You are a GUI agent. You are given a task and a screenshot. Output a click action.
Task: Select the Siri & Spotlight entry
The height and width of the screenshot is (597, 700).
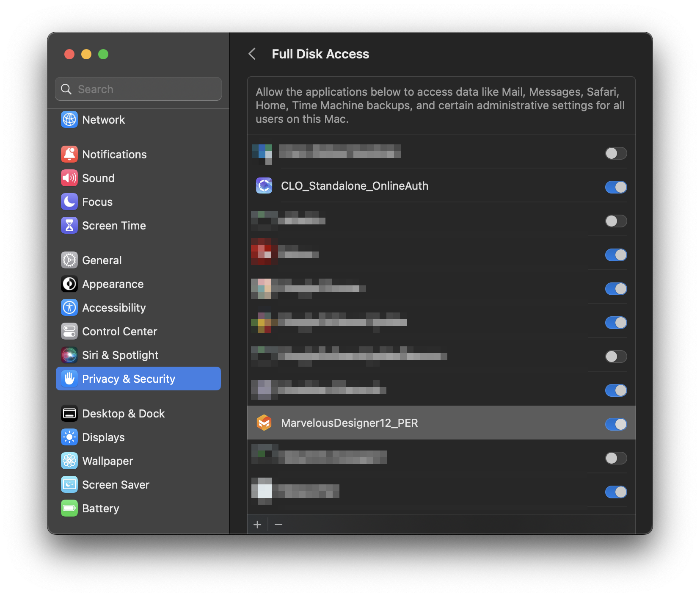[120, 355]
